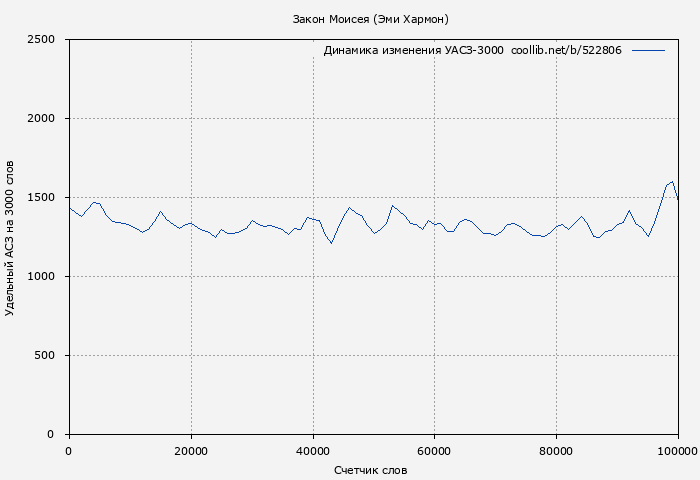The height and width of the screenshot is (480, 700).
Task: Select the y-axis label "Удельный АСЗ на 3000 слов"
Action: [x=10, y=237]
